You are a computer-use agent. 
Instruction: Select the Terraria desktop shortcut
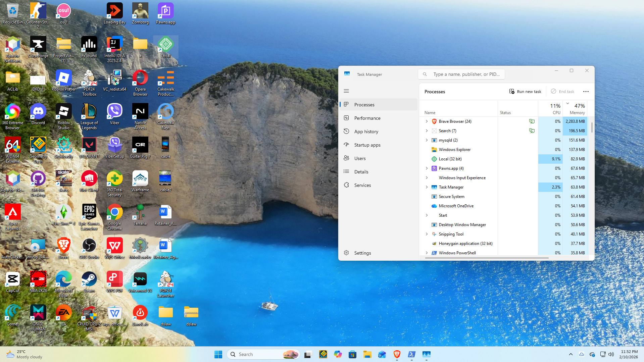[140, 215]
